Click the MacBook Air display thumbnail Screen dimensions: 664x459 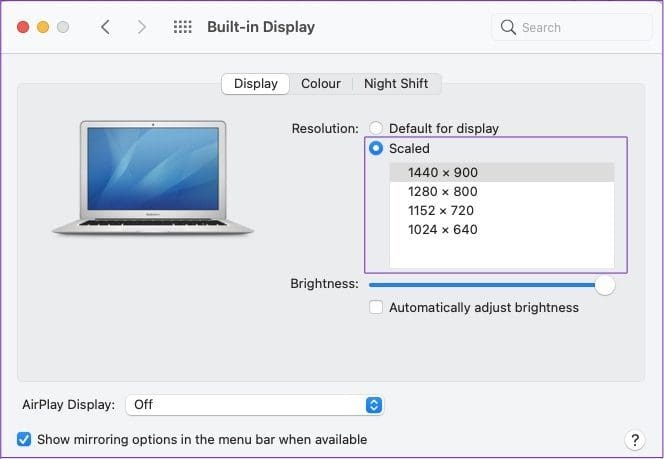point(152,177)
